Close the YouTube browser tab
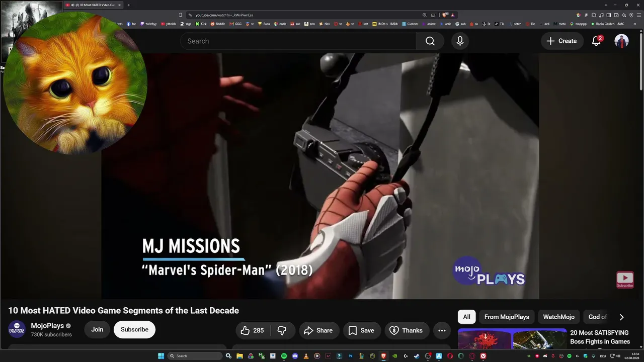644x362 pixels. tap(119, 5)
